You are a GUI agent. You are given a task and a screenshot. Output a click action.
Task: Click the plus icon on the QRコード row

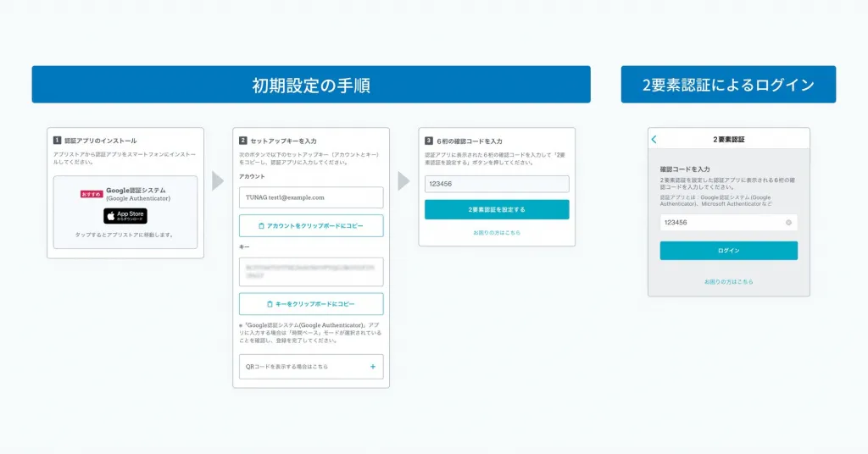pos(373,367)
